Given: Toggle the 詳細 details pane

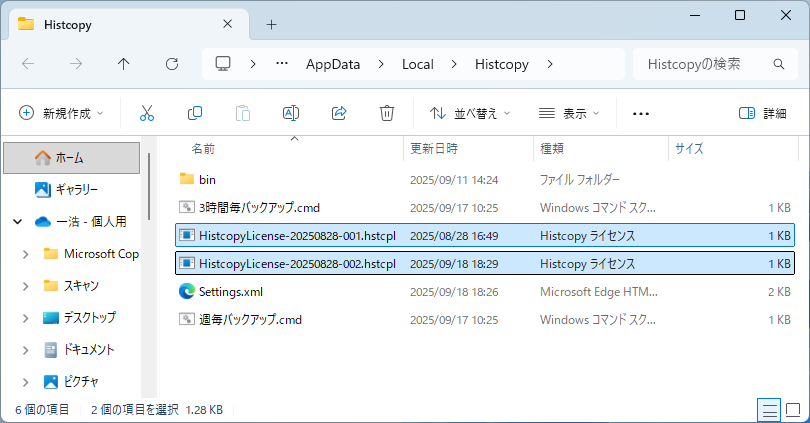Looking at the screenshot, I should 763,113.
